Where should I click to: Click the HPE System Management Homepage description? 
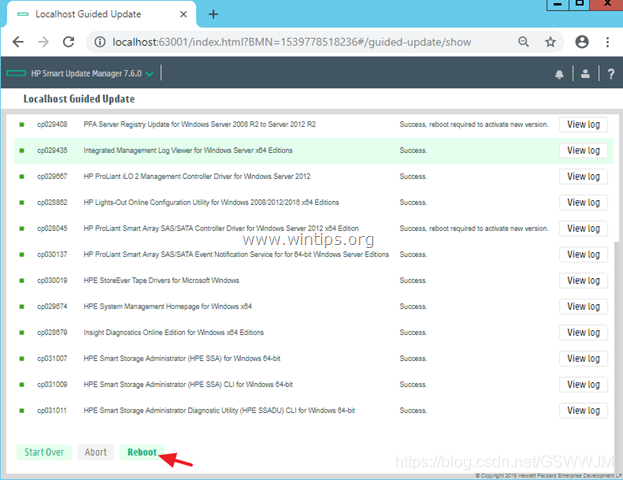point(167,306)
